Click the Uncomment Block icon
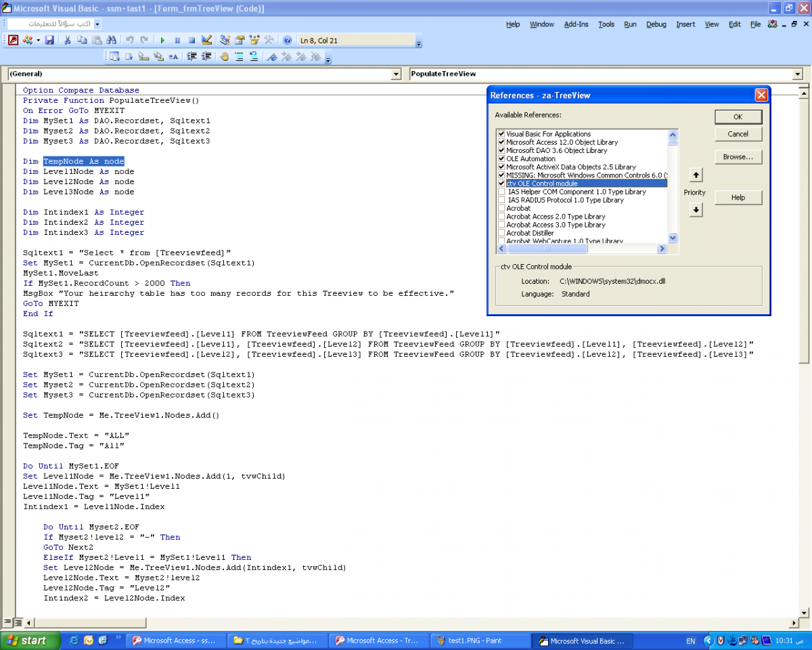The height and width of the screenshot is (650, 812). coord(254,57)
